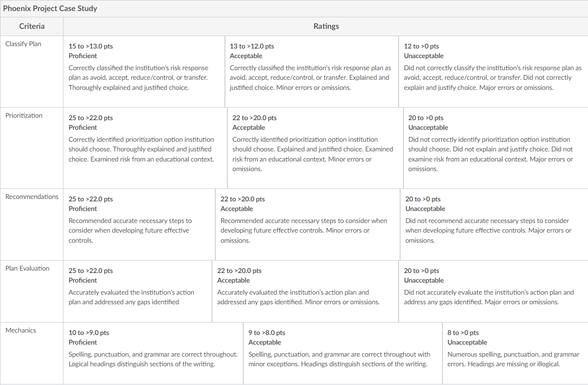Choose Mechanics Unacceptable 8 pts rating
Viewport: 588px width, 385px height.
point(515,353)
